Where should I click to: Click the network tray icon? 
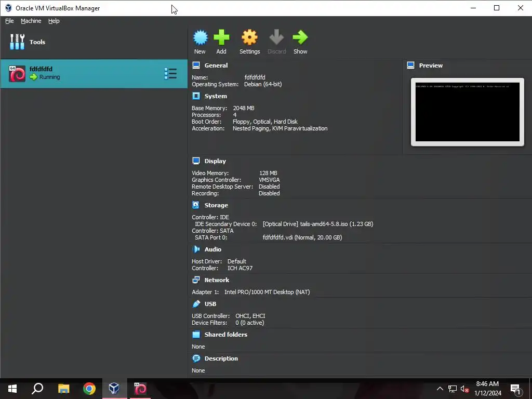click(453, 389)
